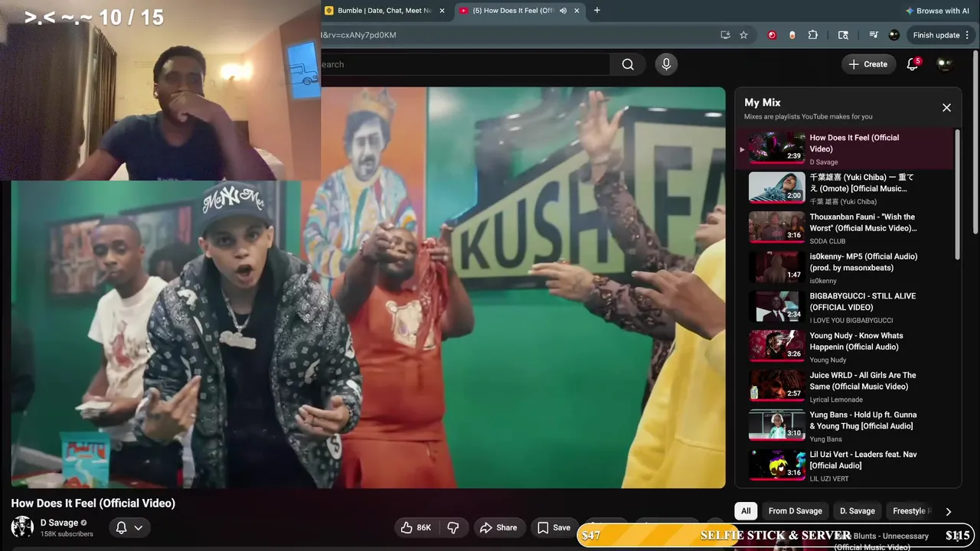Open YouTube notifications bell
The image size is (980, 551).
point(912,64)
